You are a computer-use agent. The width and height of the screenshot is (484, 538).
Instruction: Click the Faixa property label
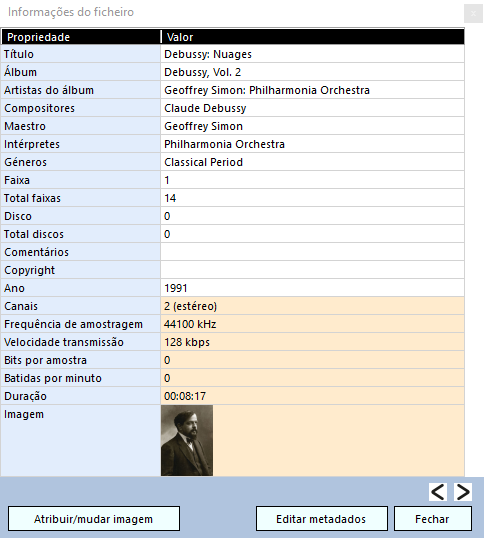click(x=17, y=180)
